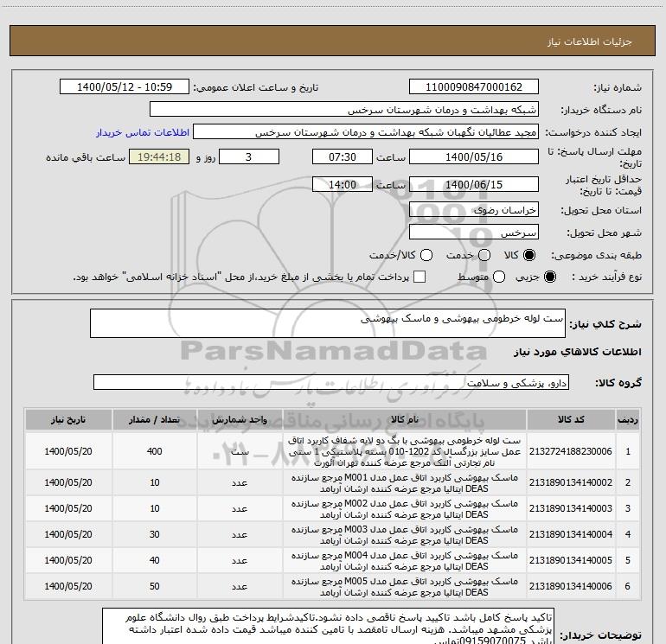
Task: Click the deadline time field 07:30
Action: (x=343, y=156)
